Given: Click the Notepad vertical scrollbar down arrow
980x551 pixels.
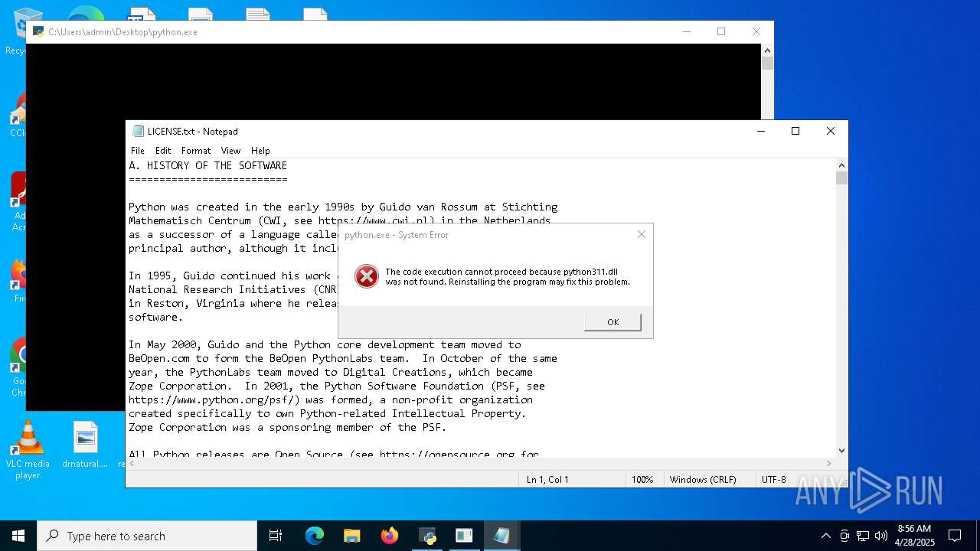Looking at the screenshot, I should tap(841, 451).
